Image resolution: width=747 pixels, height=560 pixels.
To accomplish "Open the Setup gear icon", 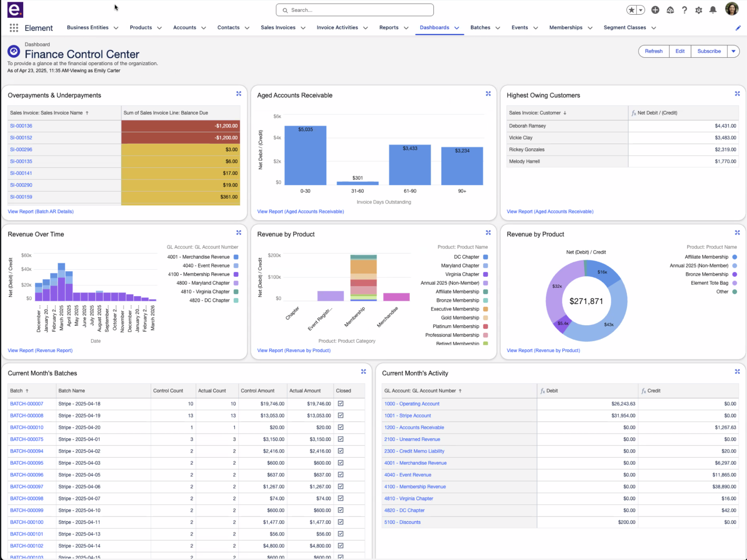I will [698, 10].
